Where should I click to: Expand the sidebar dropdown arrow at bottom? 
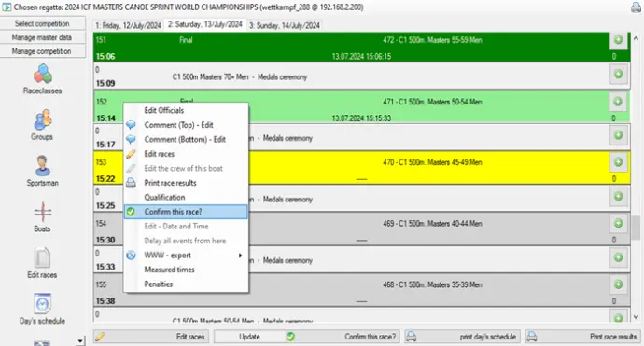(x=80, y=340)
